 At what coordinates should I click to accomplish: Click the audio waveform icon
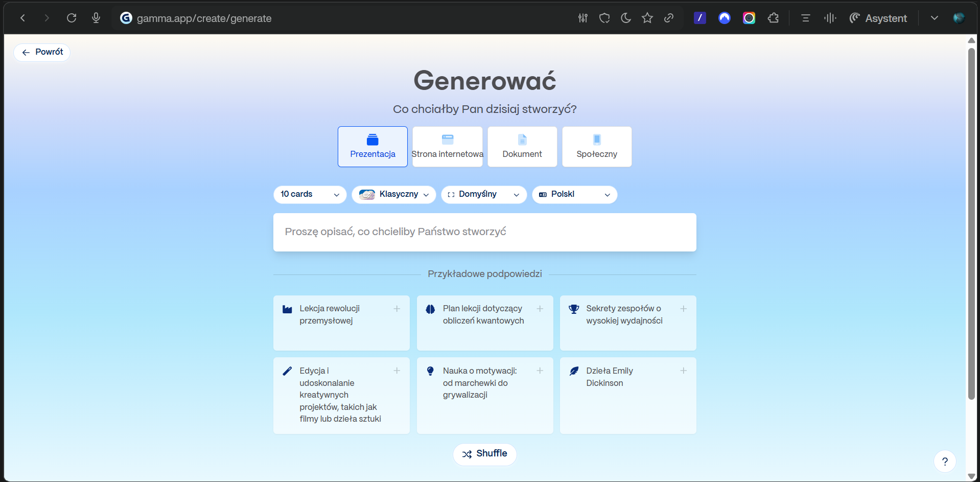tap(830, 18)
